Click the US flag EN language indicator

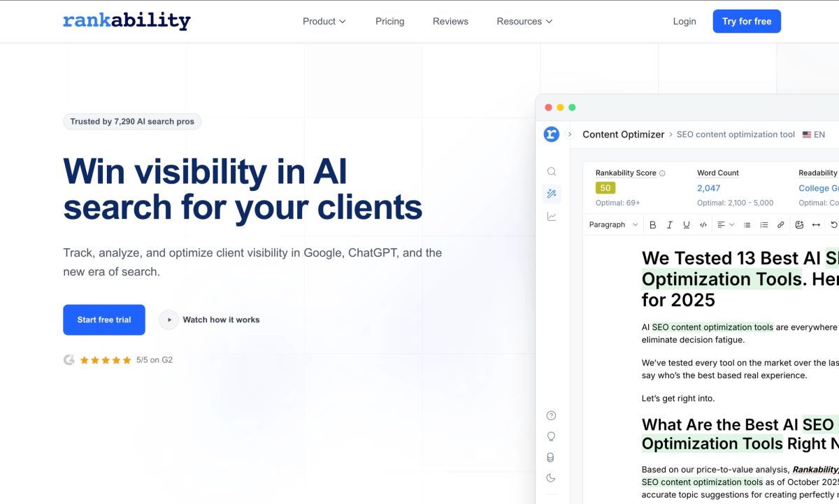(814, 134)
